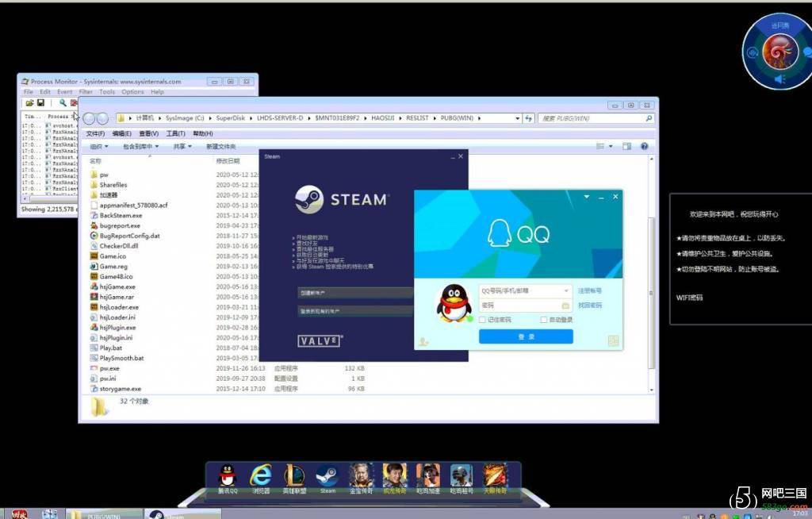Select the hsjGame.exe file in the list
This screenshot has height=519, width=812.
pos(117,287)
